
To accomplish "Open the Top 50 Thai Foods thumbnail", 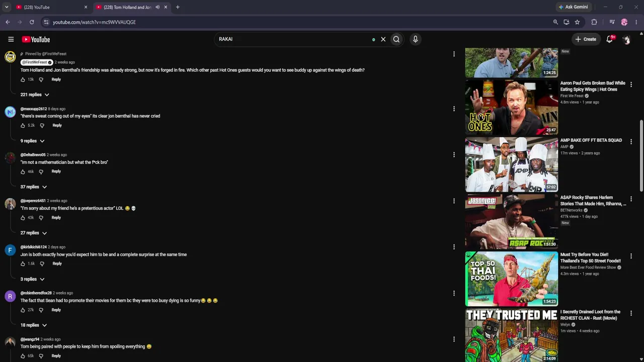I will (512, 279).
